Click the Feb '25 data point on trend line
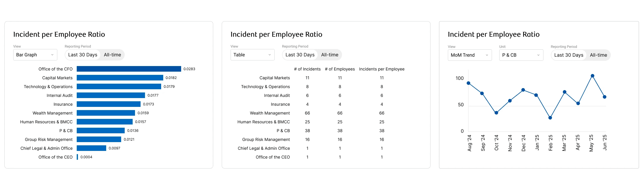The width and height of the screenshot is (644, 170). click(550, 118)
